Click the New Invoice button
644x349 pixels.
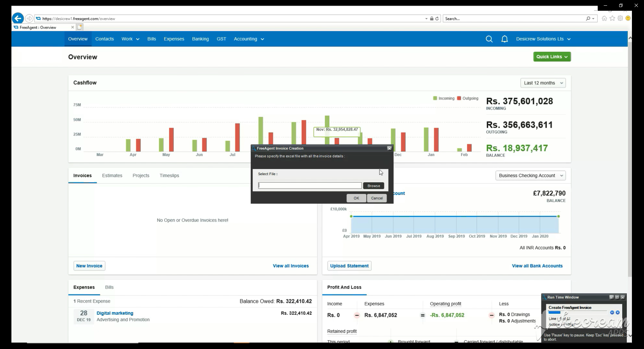[x=89, y=266]
